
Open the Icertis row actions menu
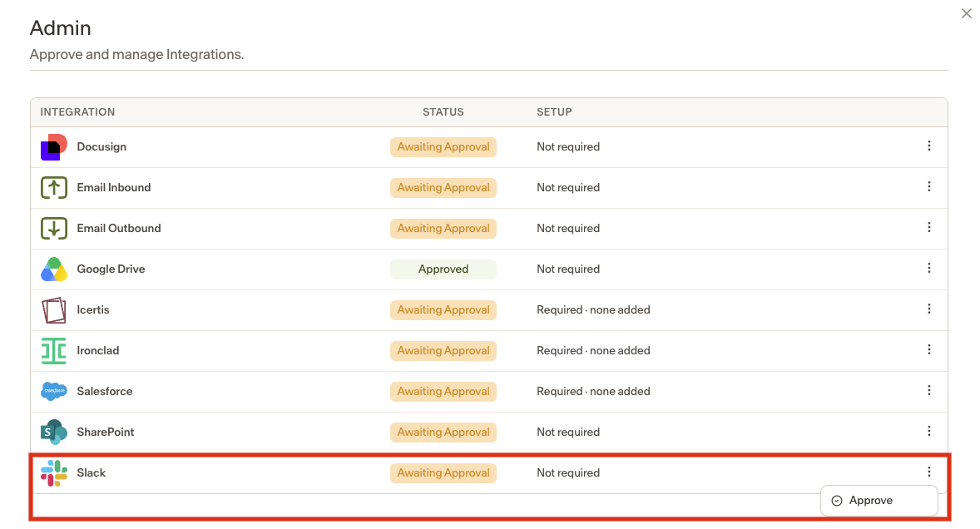click(x=929, y=309)
